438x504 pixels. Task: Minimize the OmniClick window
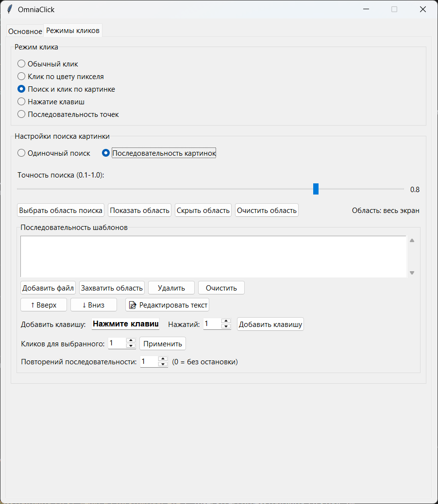pos(366,9)
